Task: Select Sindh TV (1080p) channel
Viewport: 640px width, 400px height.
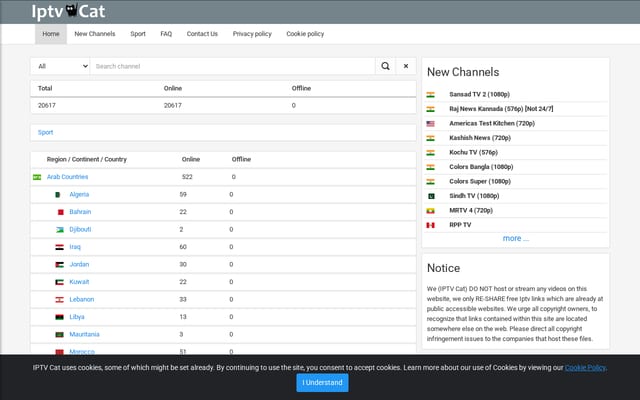Action: (474, 196)
